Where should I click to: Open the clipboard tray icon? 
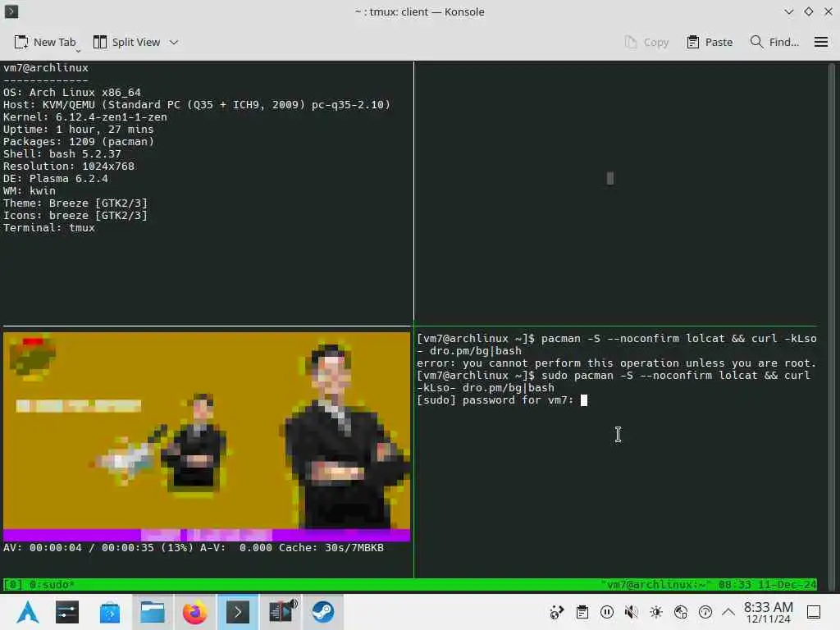click(x=582, y=612)
